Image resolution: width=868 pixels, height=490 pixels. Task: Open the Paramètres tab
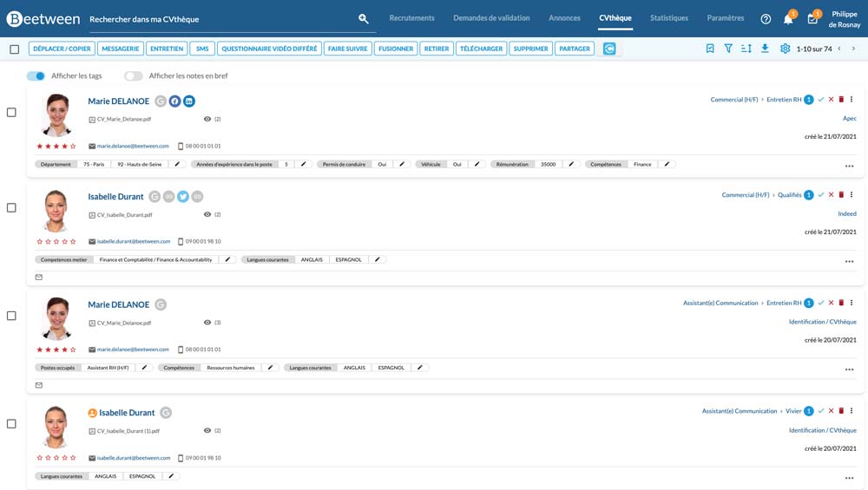[x=725, y=18]
